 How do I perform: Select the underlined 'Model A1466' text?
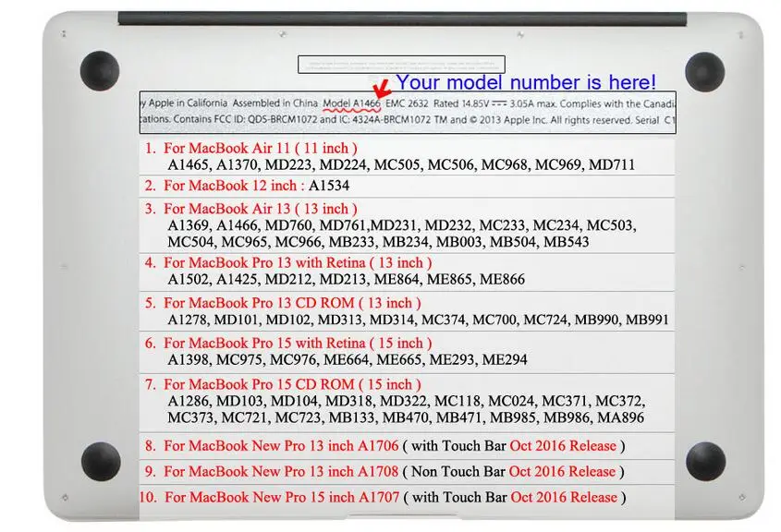pos(351,103)
